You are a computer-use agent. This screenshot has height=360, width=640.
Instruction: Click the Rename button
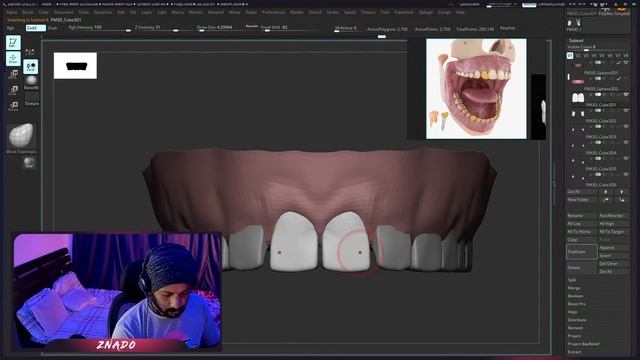(x=582, y=216)
